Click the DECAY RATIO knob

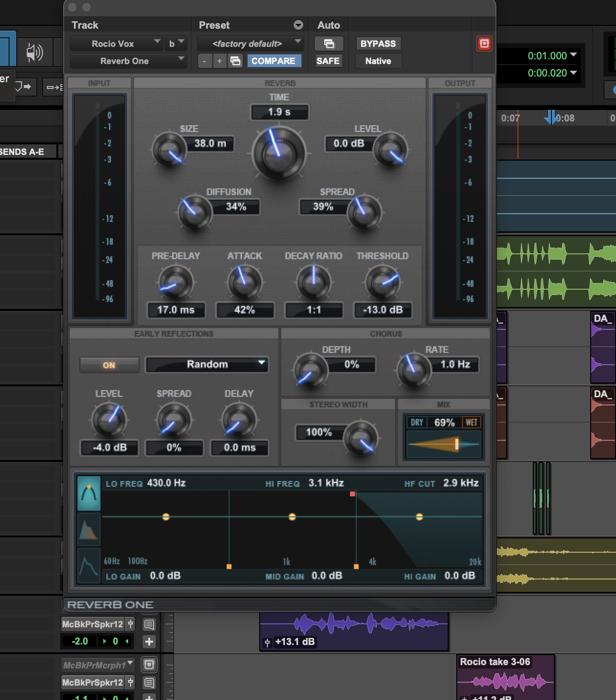pyautogui.click(x=314, y=282)
